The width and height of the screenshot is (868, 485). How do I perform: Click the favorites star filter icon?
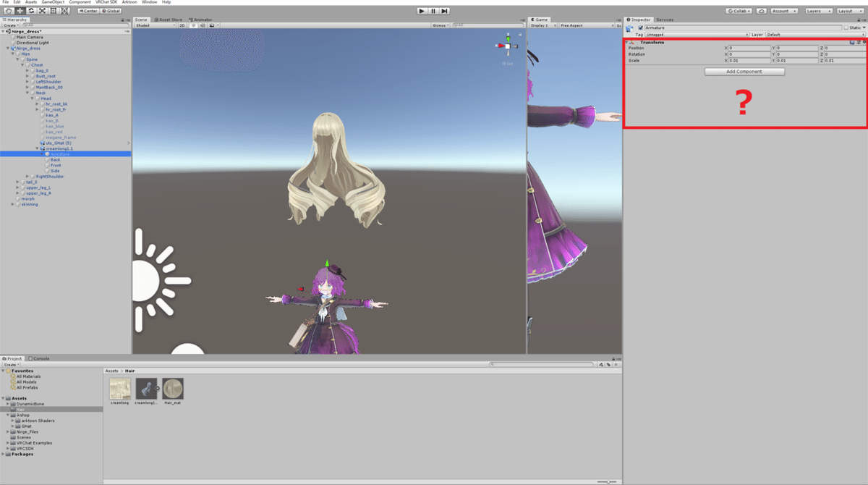click(x=616, y=365)
